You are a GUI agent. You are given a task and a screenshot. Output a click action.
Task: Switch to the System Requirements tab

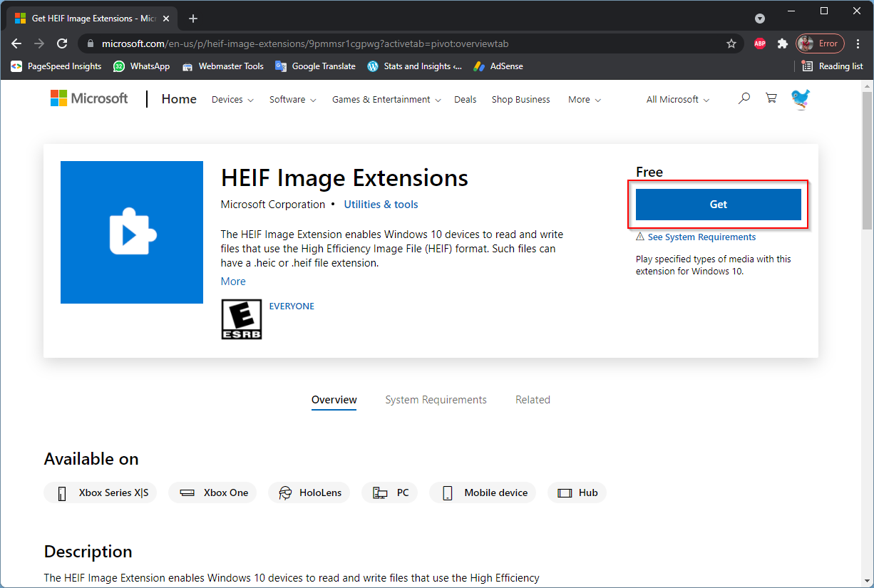point(436,400)
